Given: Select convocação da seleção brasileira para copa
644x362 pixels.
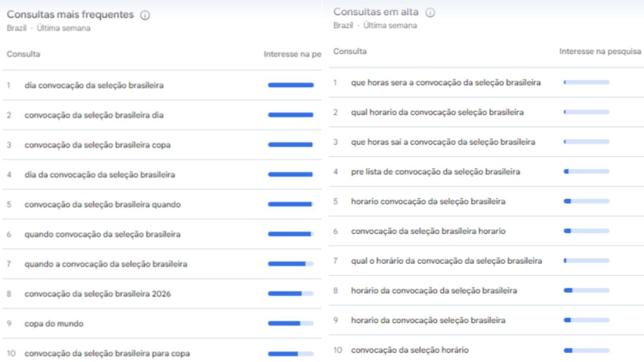Looking at the screenshot, I should point(107,353).
